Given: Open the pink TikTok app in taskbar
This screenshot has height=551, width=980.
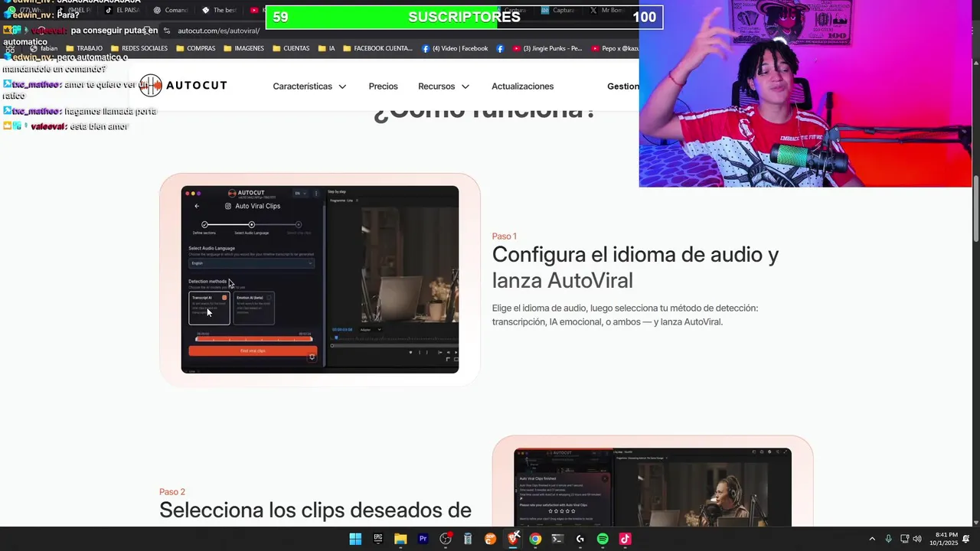Looking at the screenshot, I should [625, 539].
